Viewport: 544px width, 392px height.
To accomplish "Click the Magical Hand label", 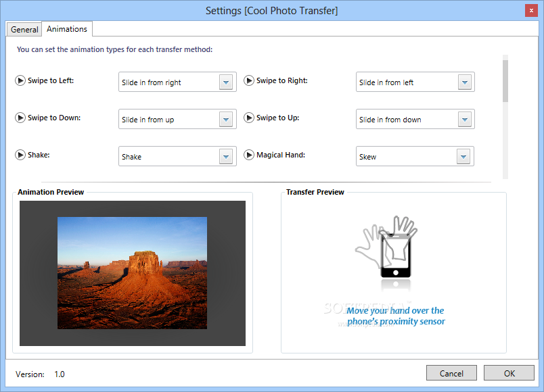I will click(281, 155).
